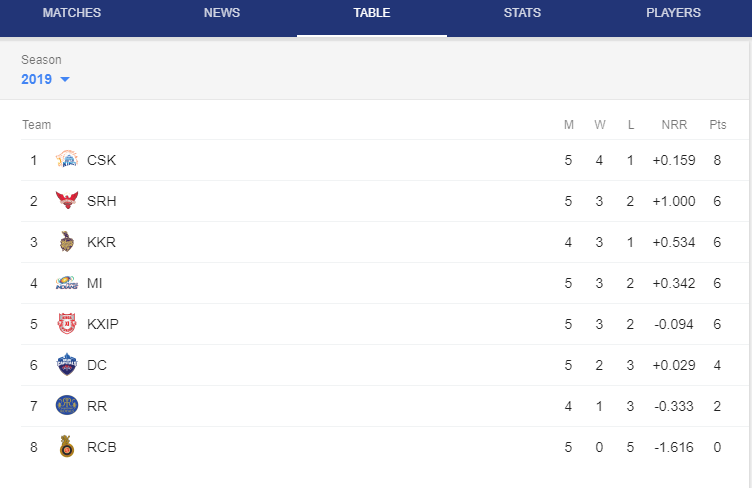
Task: Click the KKR team logo
Action: (67, 242)
